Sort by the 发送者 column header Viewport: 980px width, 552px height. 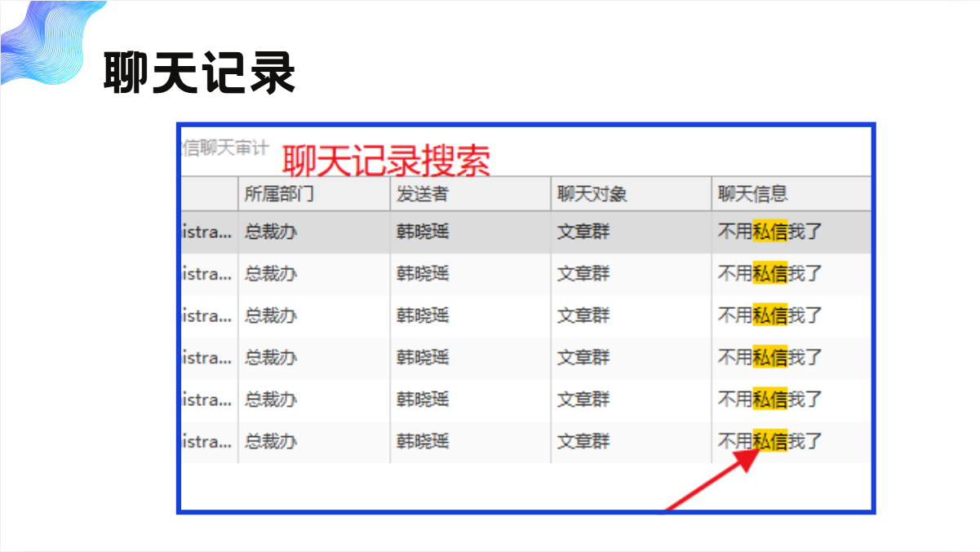click(422, 194)
